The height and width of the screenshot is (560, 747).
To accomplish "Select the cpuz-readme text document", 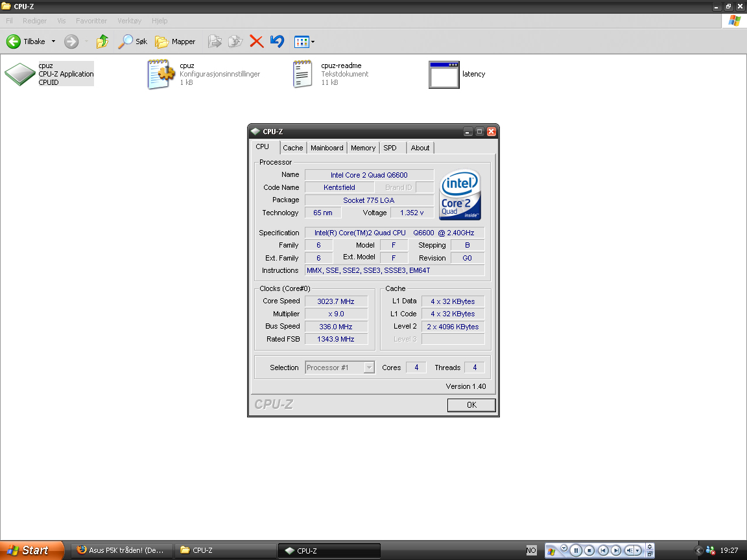I will (x=330, y=74).
